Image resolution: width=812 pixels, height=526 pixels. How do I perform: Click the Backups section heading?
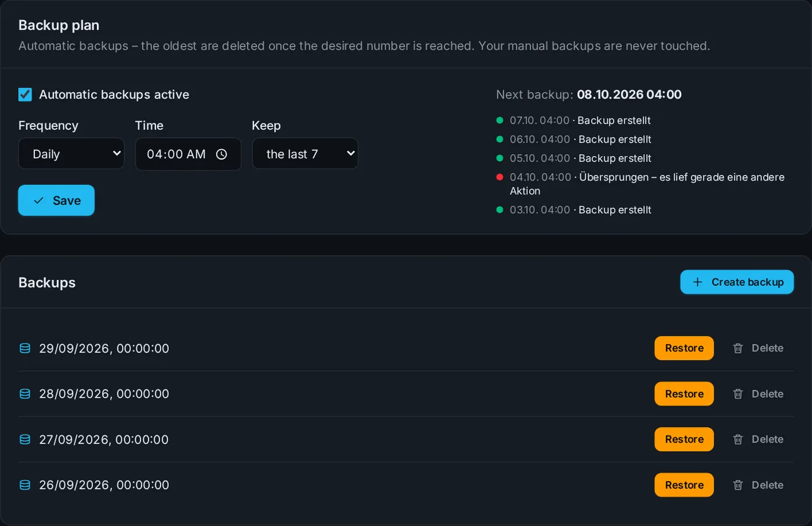[47, 282]
